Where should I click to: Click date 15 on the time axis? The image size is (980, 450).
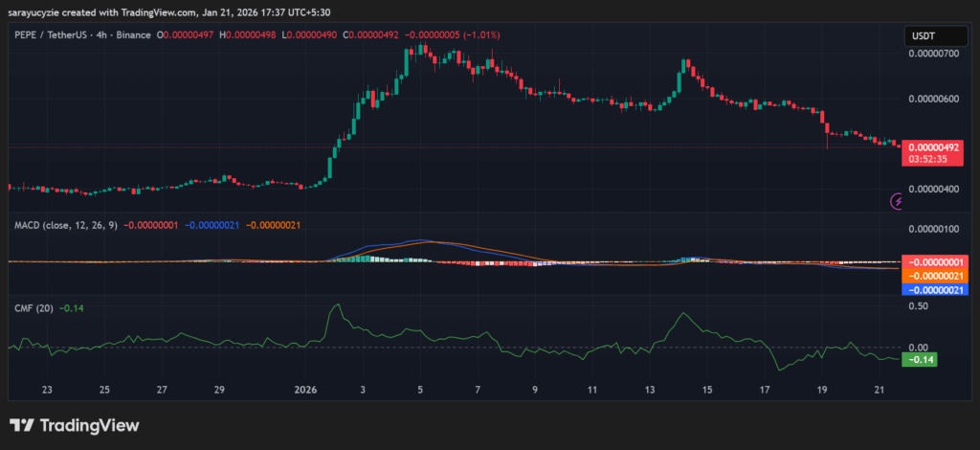707,391
